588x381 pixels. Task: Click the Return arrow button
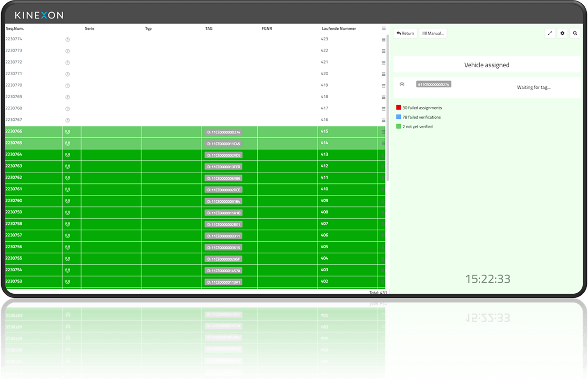405,33
